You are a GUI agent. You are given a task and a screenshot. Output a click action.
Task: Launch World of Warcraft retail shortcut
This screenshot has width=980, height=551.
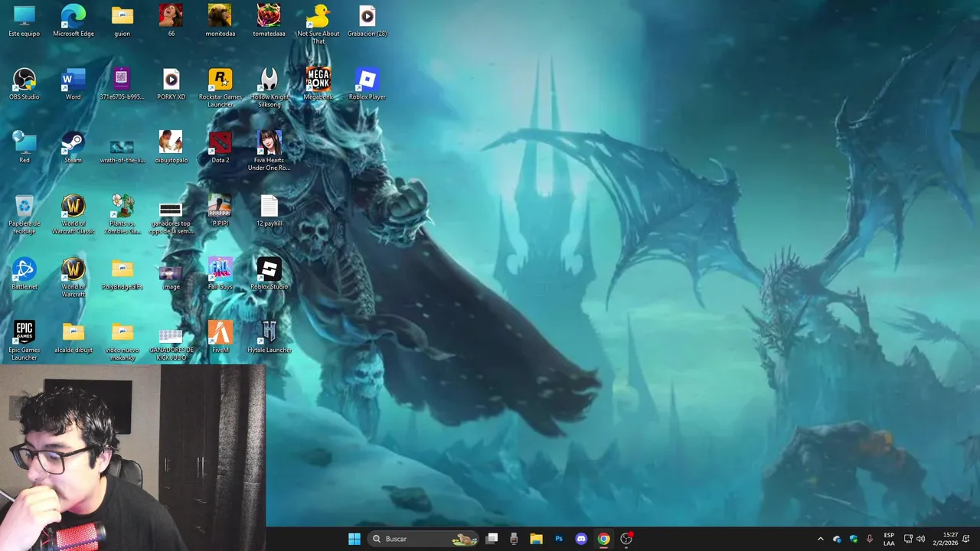coord(73,278)
